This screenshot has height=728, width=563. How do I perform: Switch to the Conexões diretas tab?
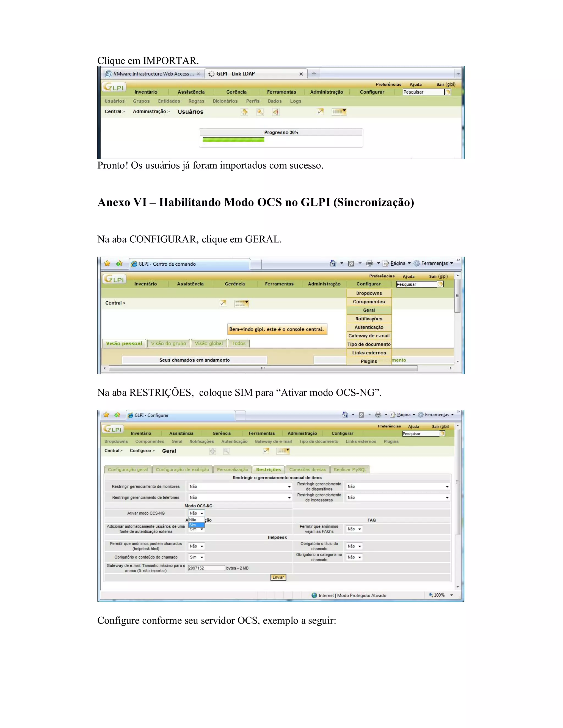click(308, 469)
